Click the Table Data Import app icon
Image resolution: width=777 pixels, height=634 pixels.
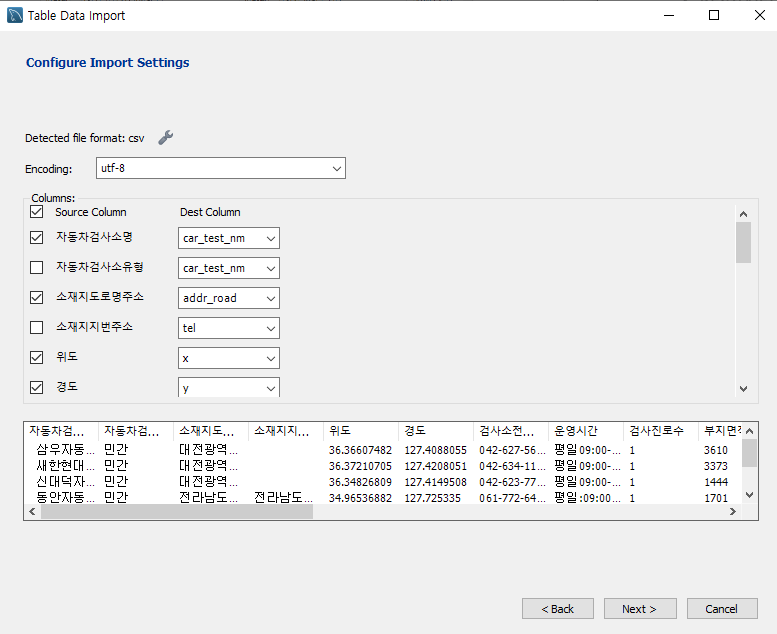click(x=14, y=15)
